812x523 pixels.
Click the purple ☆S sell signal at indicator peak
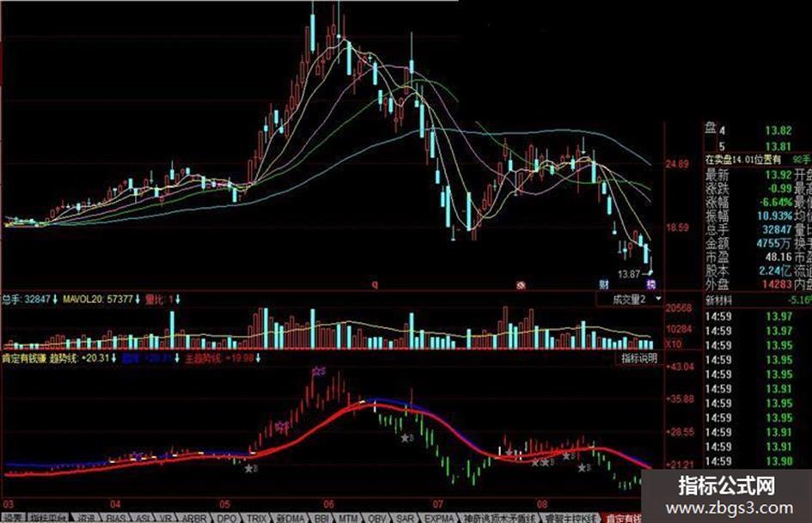319,371
